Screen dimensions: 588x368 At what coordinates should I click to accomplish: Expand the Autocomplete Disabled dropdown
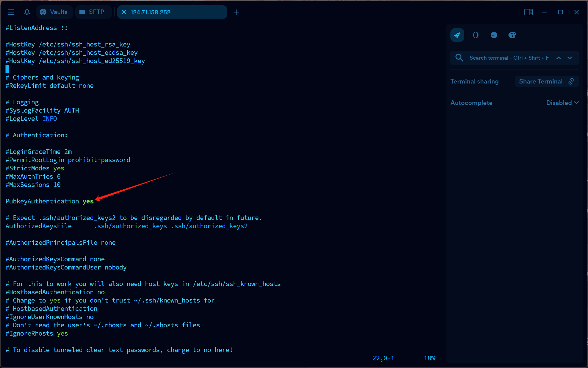pyautogui.click(x=562, y=103)
